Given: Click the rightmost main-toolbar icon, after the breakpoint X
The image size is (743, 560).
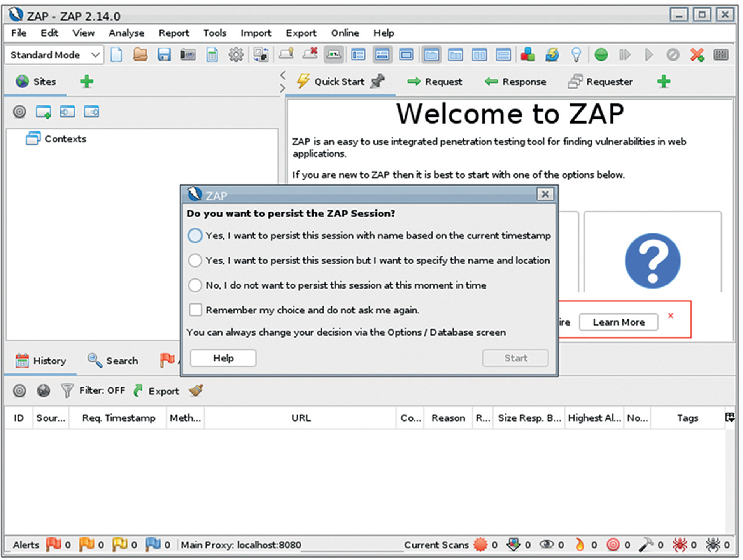Looking at the screenshot, I should click(x=721, y=55).
